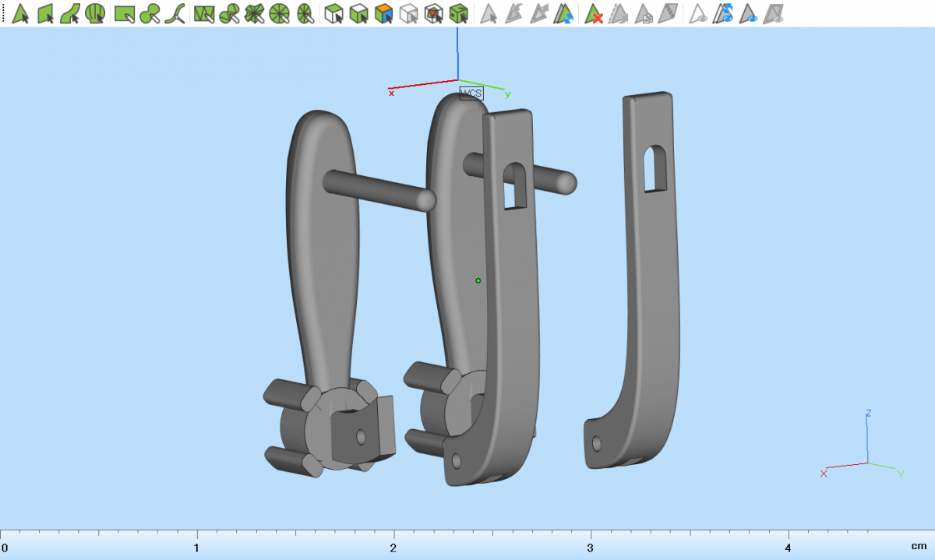Pick the green wheel mesh brush
Screen dimensions: 935x560
click(x=280, y=13)
